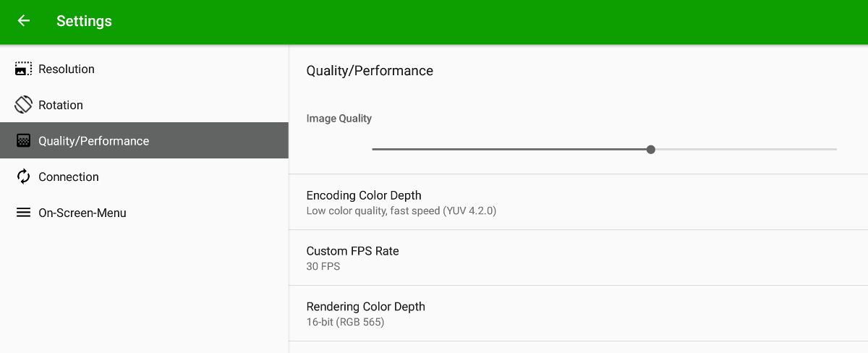Open the Resolution settings text label
Image resolution: width=868 pixels, height=353 pixels.
(67, 69)
